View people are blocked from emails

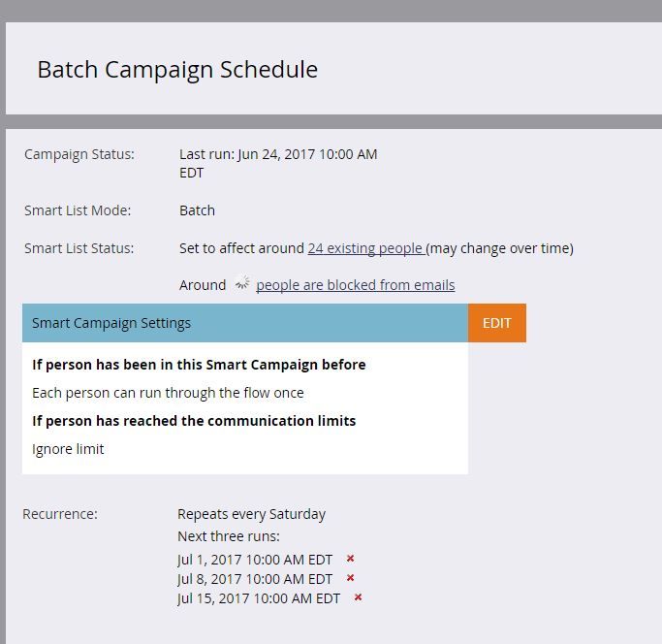pos(356,285)
